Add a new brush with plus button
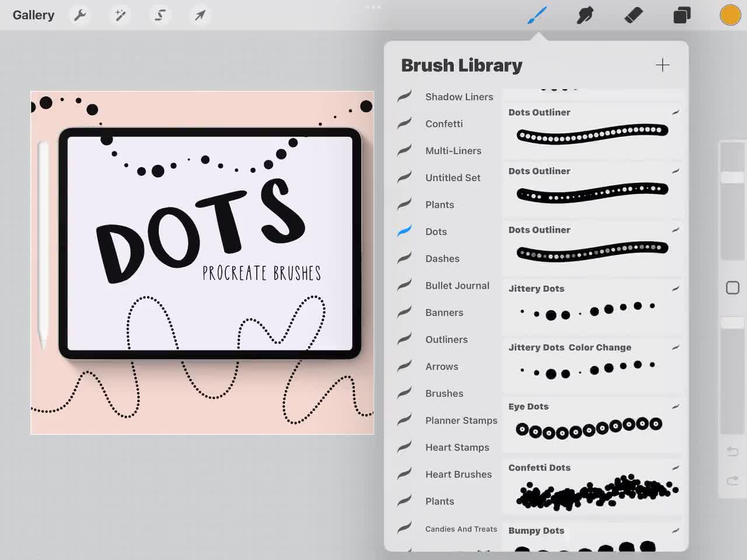747x560 pixels. [662, 65]
